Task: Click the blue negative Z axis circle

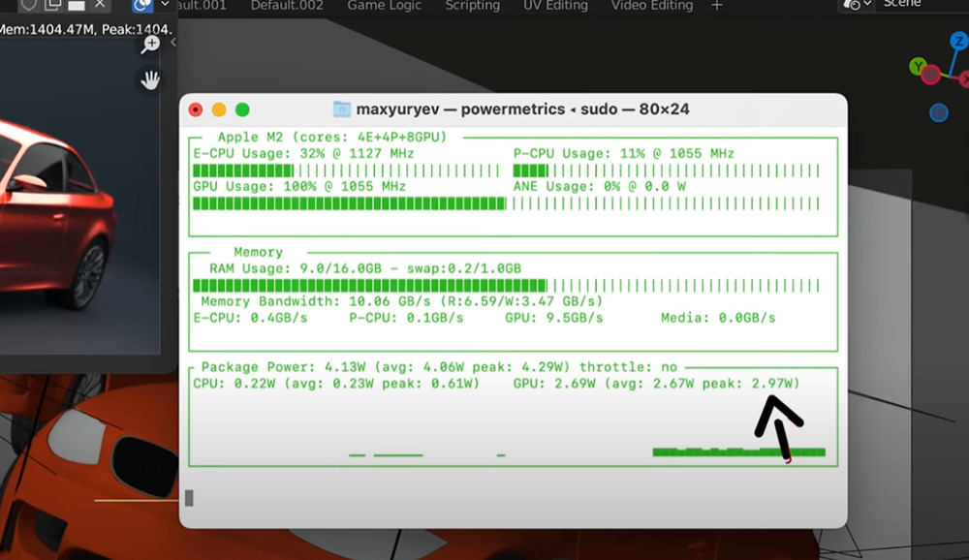Action: click(938, 112)
